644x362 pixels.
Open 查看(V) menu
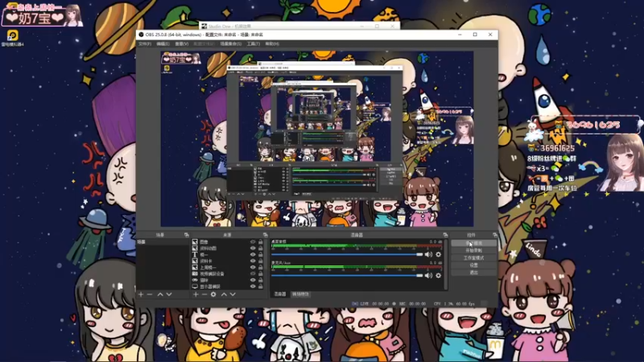click(182, 44)
